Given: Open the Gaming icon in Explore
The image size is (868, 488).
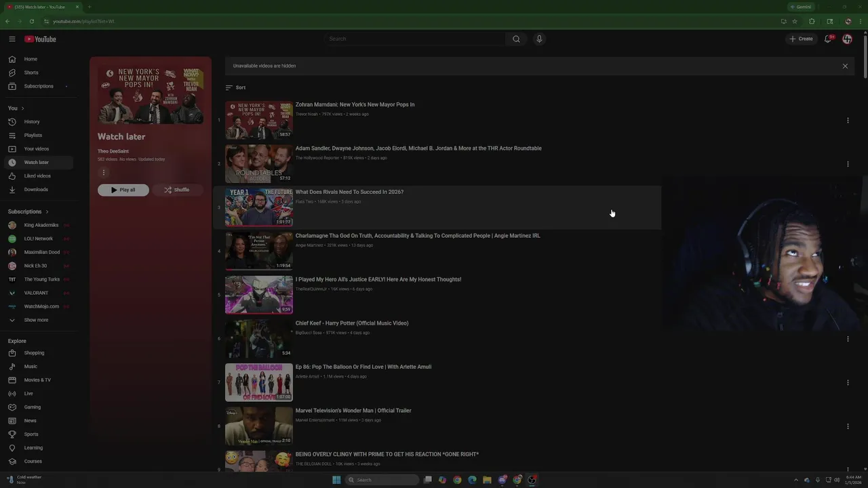Looking at the screenshot, I should (12, 407).
